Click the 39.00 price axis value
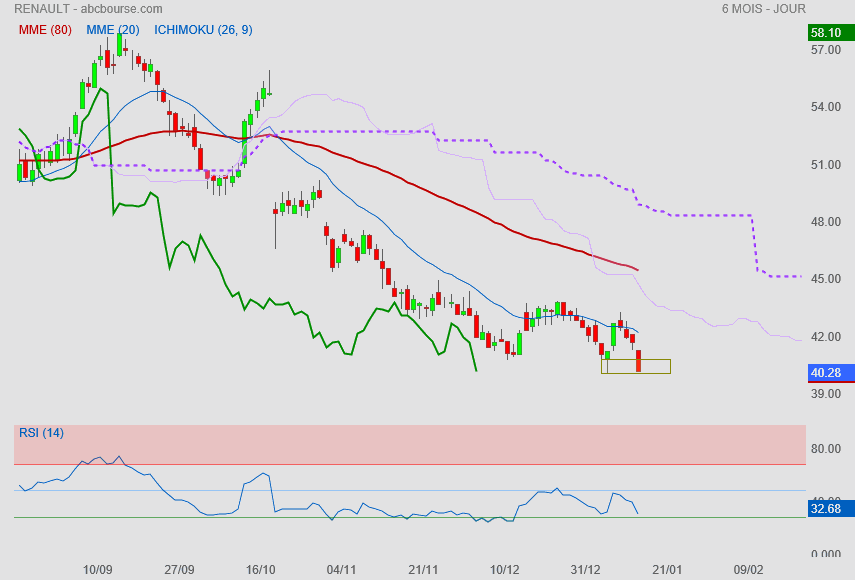This screenshot has width=855, height=580. coord(826,394)
